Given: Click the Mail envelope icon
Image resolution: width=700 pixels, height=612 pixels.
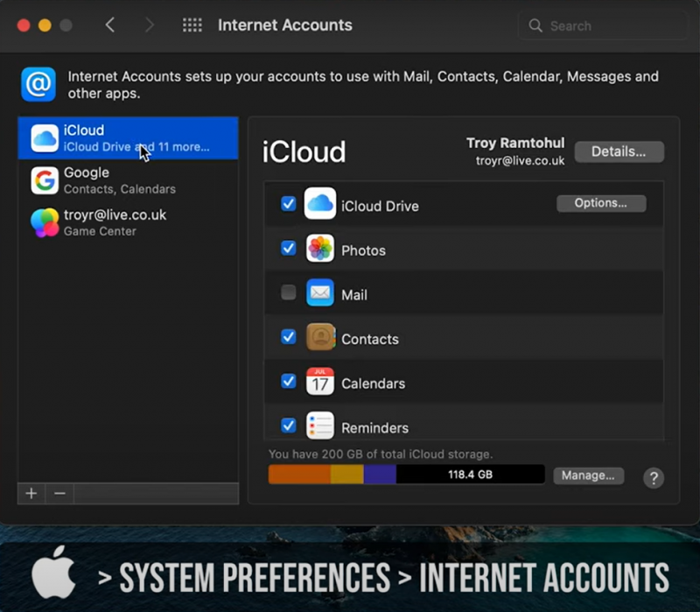Looking at the screenshot, I should pyautogui.click(x=320, y=292).
